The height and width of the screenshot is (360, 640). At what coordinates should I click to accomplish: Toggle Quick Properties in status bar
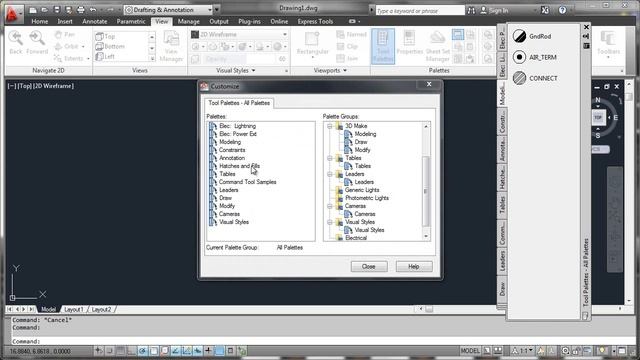point(230,351)
